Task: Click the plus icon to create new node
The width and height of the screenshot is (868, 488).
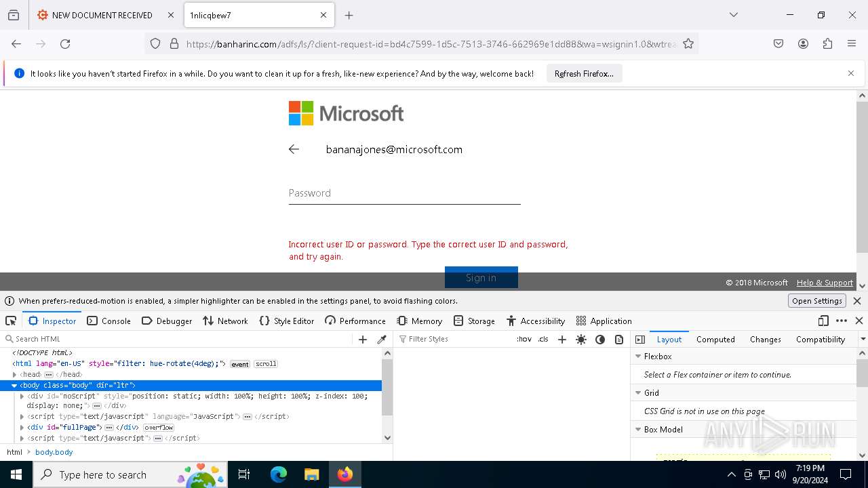Action: (x=363, y=339)
